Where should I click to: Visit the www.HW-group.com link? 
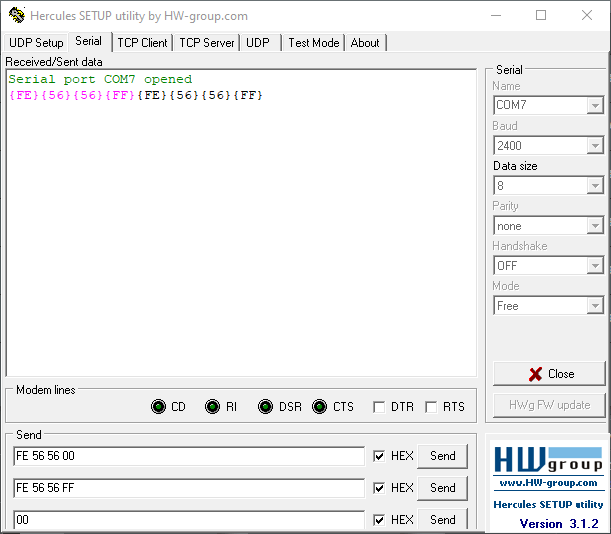tap(547, 484)
